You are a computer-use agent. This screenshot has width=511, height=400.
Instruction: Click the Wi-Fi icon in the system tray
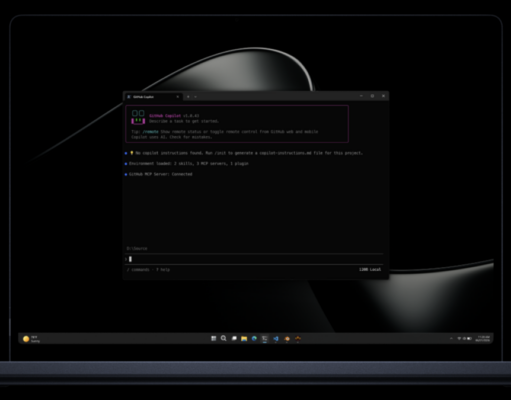click(x=459, y=338)
